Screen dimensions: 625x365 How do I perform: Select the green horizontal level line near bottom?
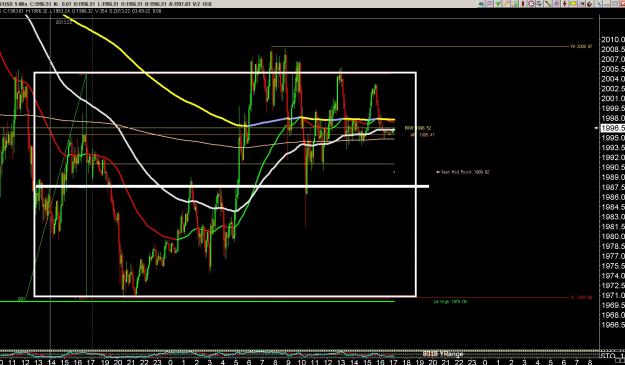197,301
